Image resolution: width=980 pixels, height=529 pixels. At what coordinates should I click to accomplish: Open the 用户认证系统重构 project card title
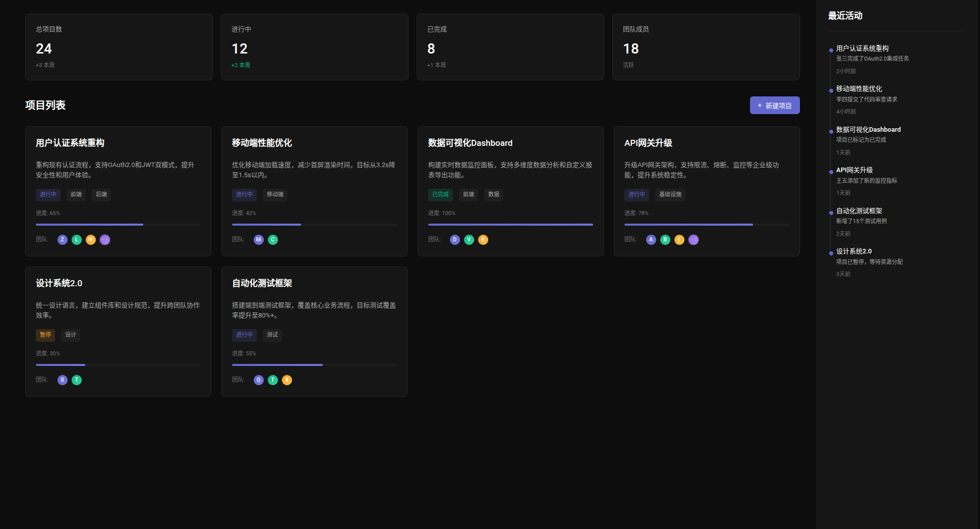click(x=70, y=143)
